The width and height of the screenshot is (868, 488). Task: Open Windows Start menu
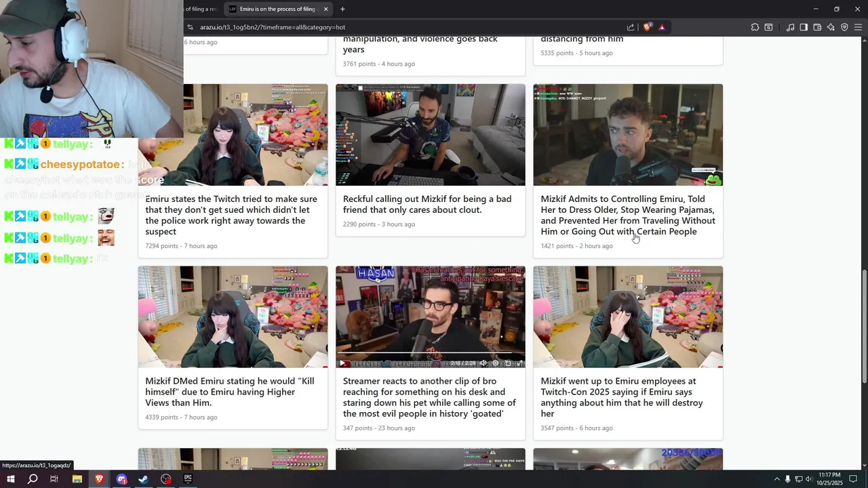tap(11, 479)
